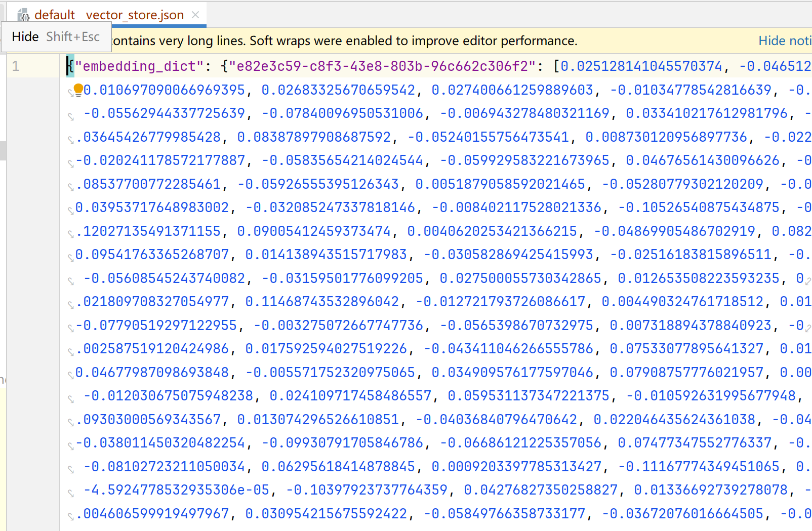Click the value 0.030954215675592422
The width and height of the screenshot is (812, 531).
tap(327, 514)
